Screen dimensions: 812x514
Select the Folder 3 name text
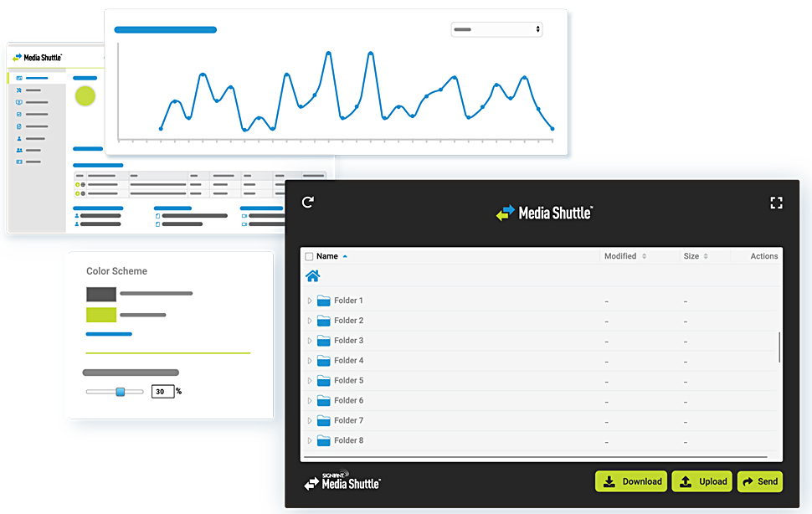coord(348,340)
